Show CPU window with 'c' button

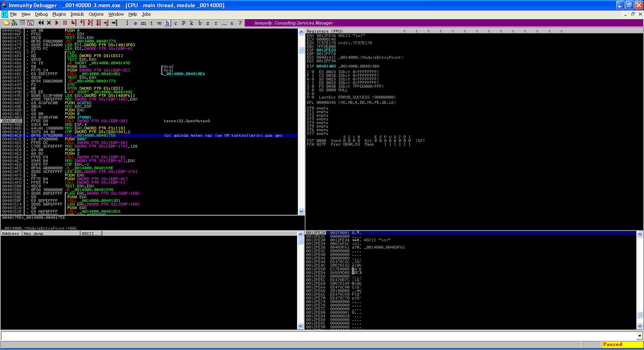pyautogui.click(x=175, y=23)
